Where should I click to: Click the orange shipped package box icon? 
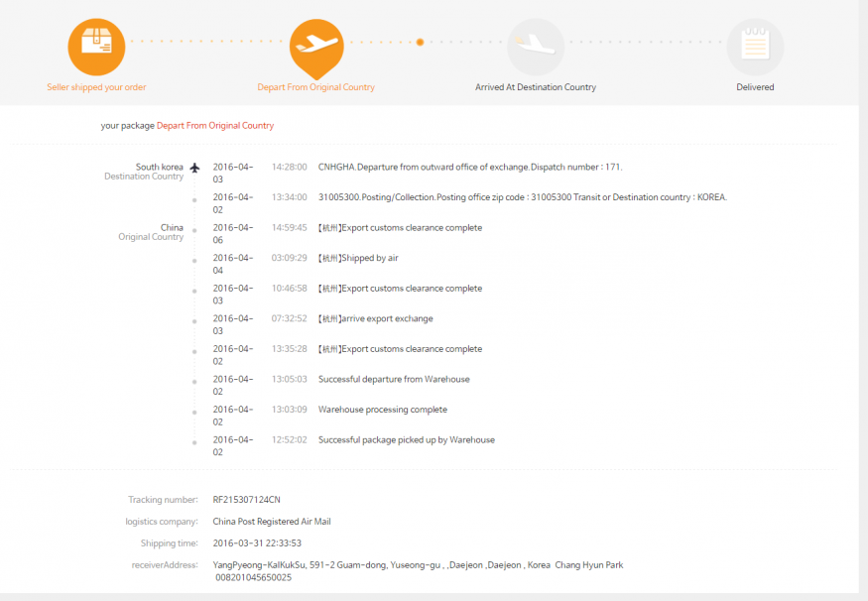[x=96, y=44]
